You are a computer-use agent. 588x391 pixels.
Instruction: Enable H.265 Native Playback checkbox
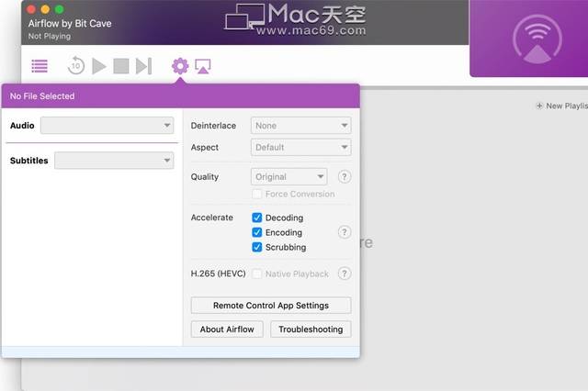pyautogui.click(x=257, y=274)
